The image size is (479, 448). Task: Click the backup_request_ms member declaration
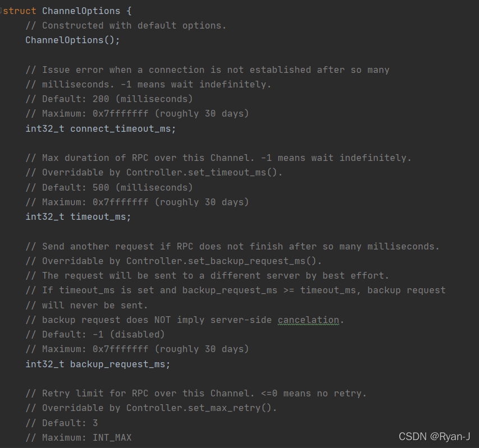(98, 364)
